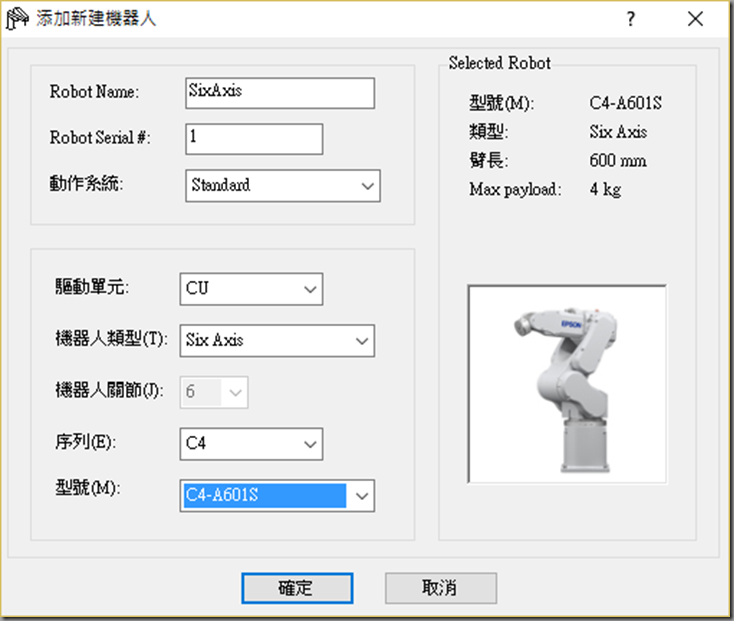Click the 'Robot Serial #:' label
This screenshot has width=734, height=621.
click(x=100, y=138)
